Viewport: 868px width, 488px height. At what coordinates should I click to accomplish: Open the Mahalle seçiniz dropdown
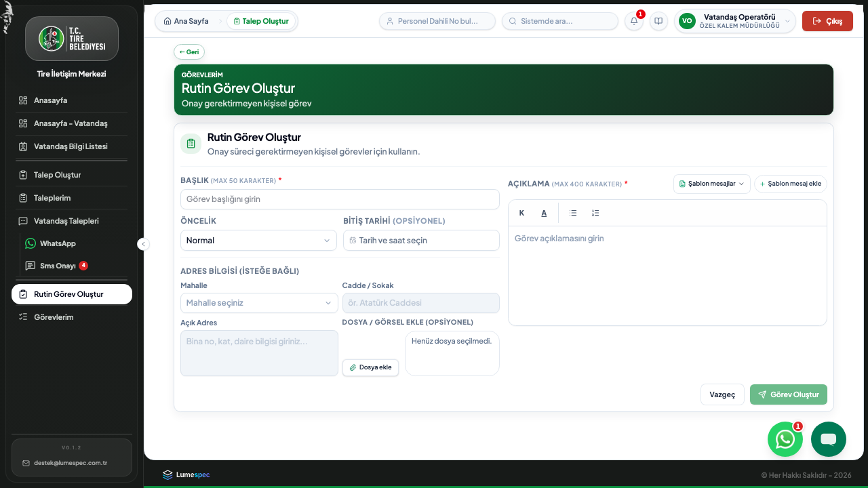259,303
